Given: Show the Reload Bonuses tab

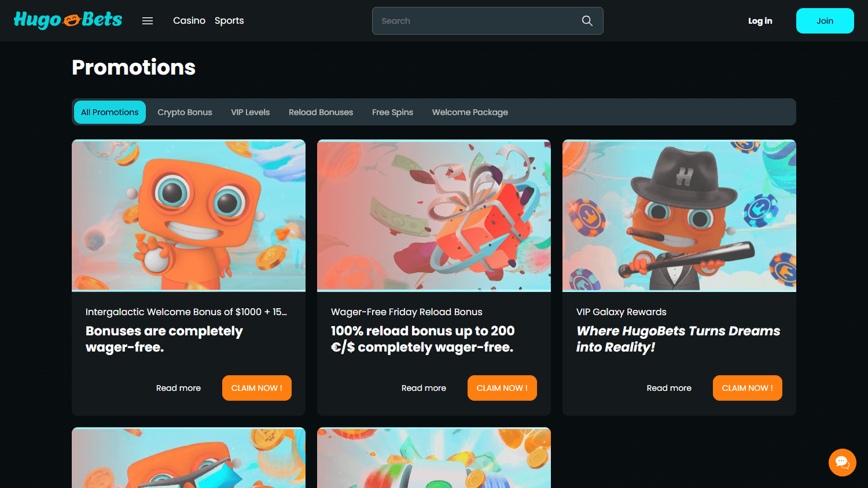Looking at the screenshot, I should [321, 112].
